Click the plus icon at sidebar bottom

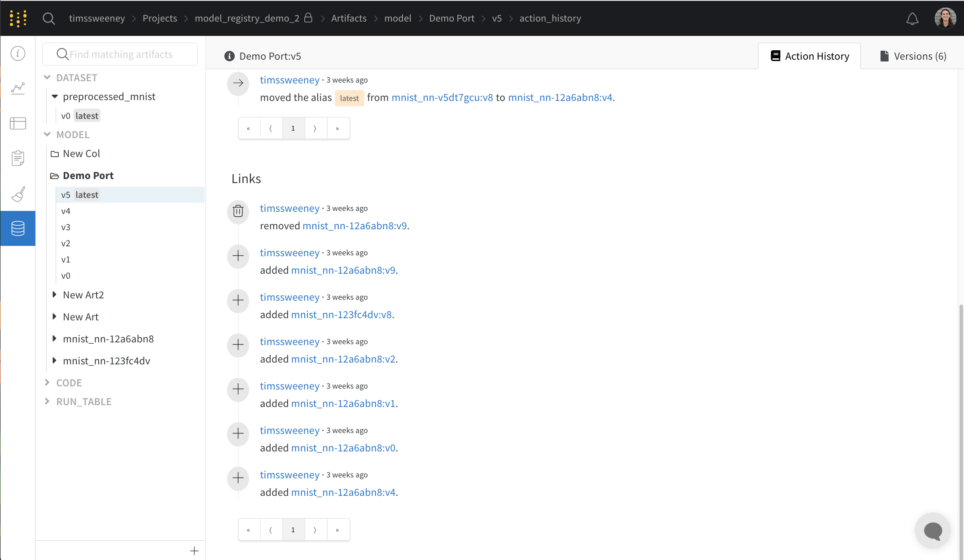194,551
